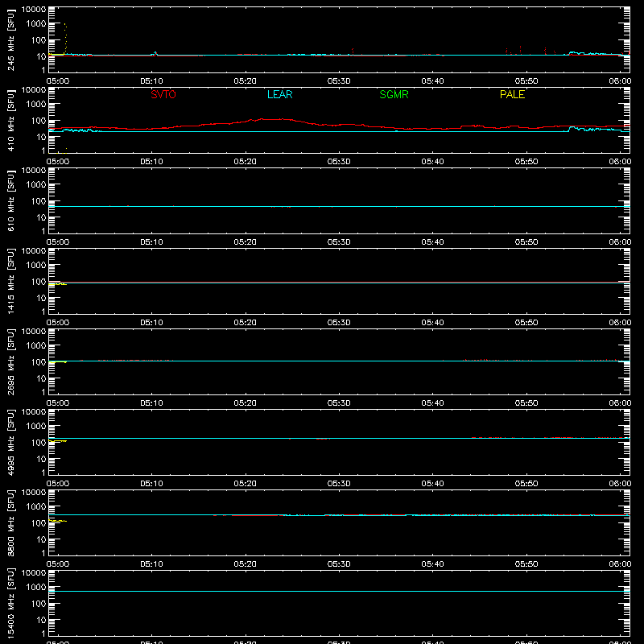Click 05:30 time label under 2695 MHz plot

339,403
